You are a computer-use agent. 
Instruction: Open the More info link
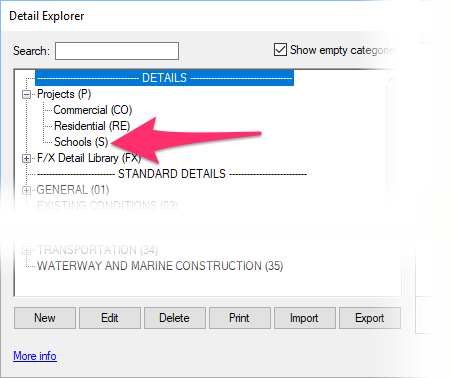(x=35, y=356)
